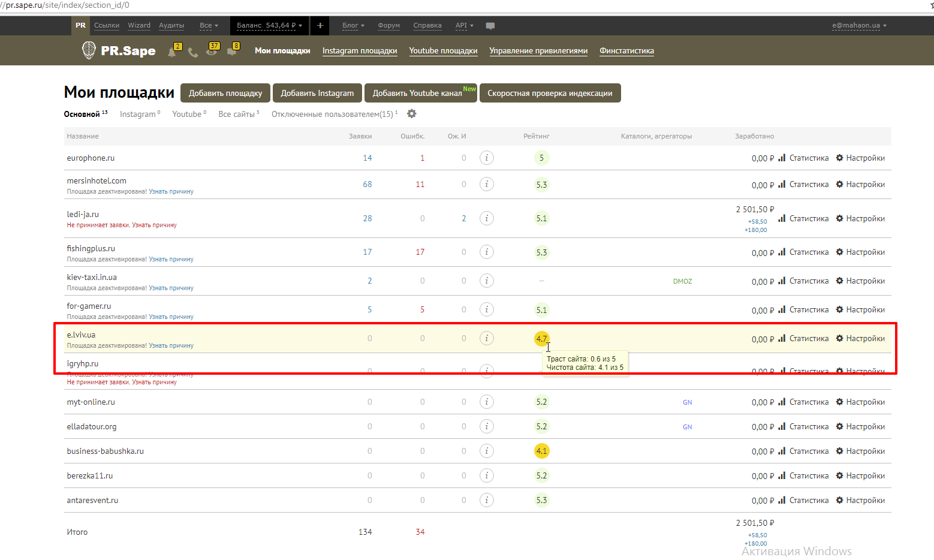The image size is (934, 560).
Task: Click the chat bubble icon in top bar
Action: click(490, 26)
